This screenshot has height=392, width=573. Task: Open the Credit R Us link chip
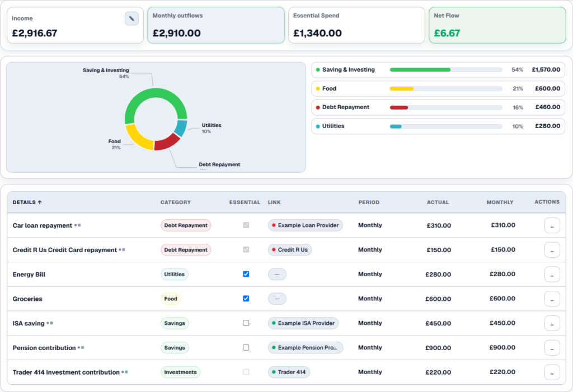pos(290,250)
